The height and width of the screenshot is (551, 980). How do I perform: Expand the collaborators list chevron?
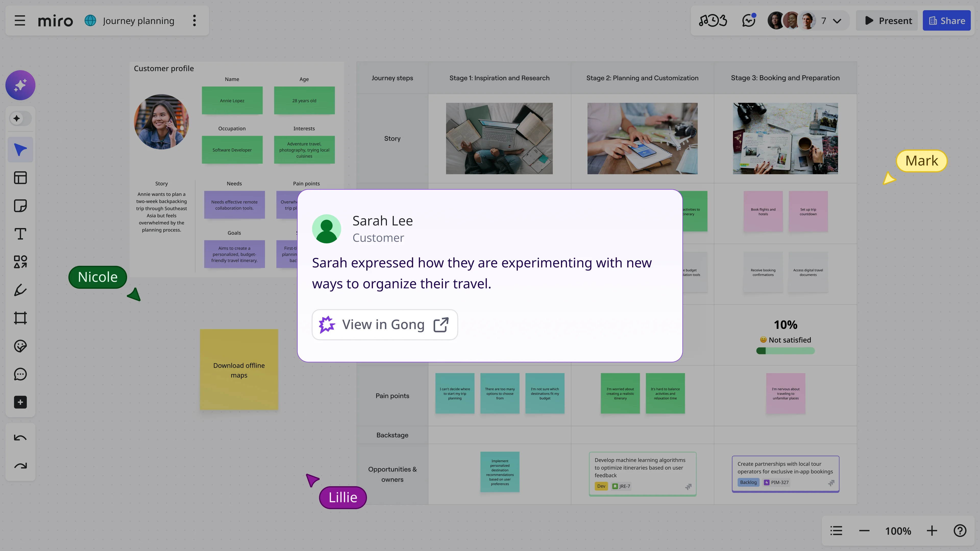[837, 21]
